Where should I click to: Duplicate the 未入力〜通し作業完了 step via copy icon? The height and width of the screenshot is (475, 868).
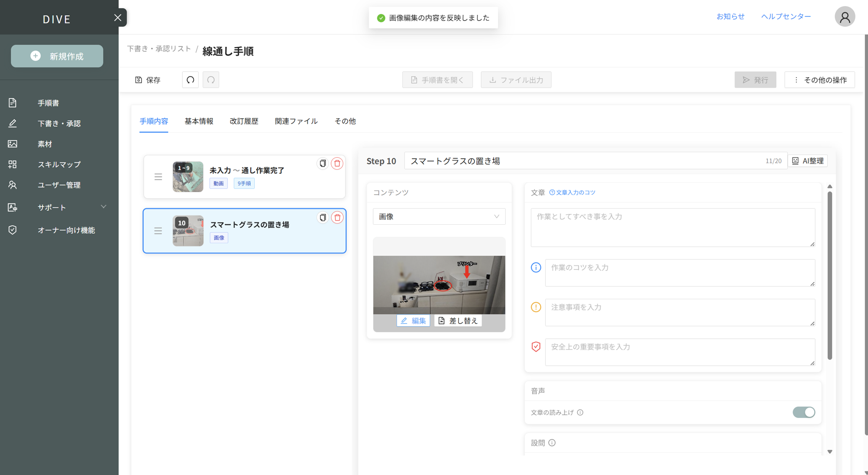322,164
